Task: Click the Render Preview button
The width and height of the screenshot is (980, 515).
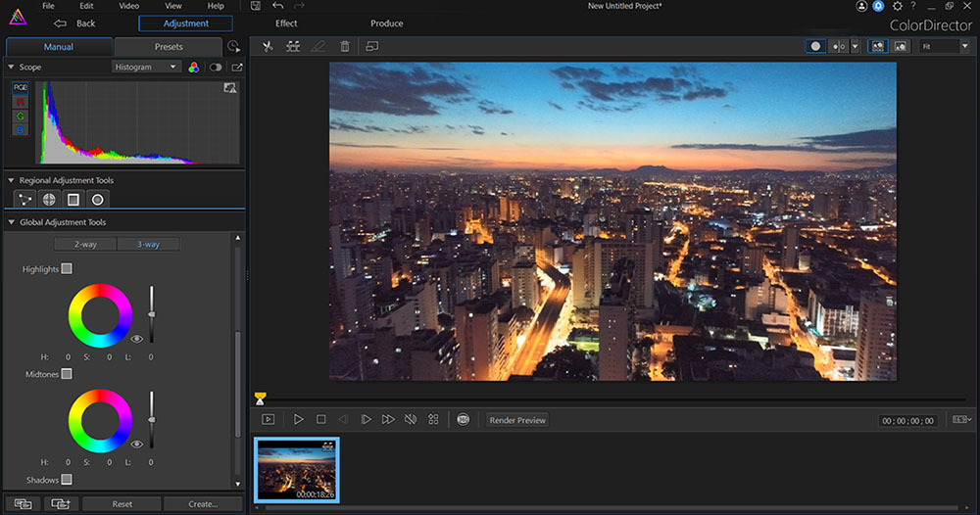Action: (517, 420)
